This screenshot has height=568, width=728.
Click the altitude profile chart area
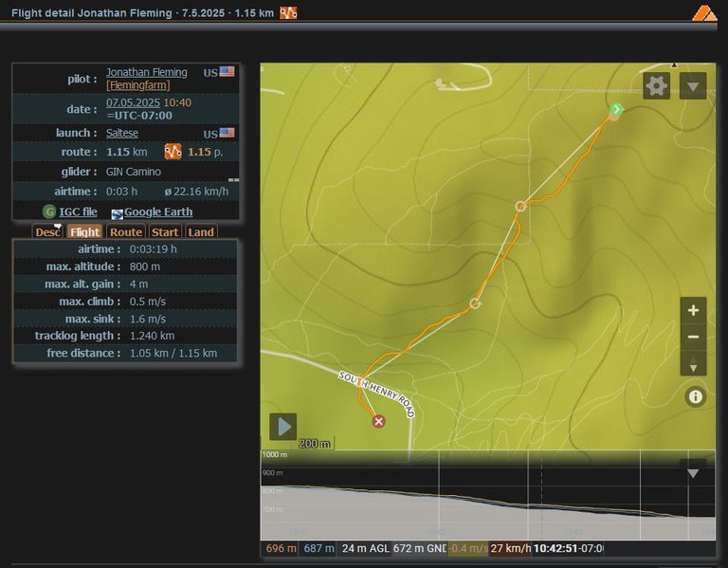[487, 495]
